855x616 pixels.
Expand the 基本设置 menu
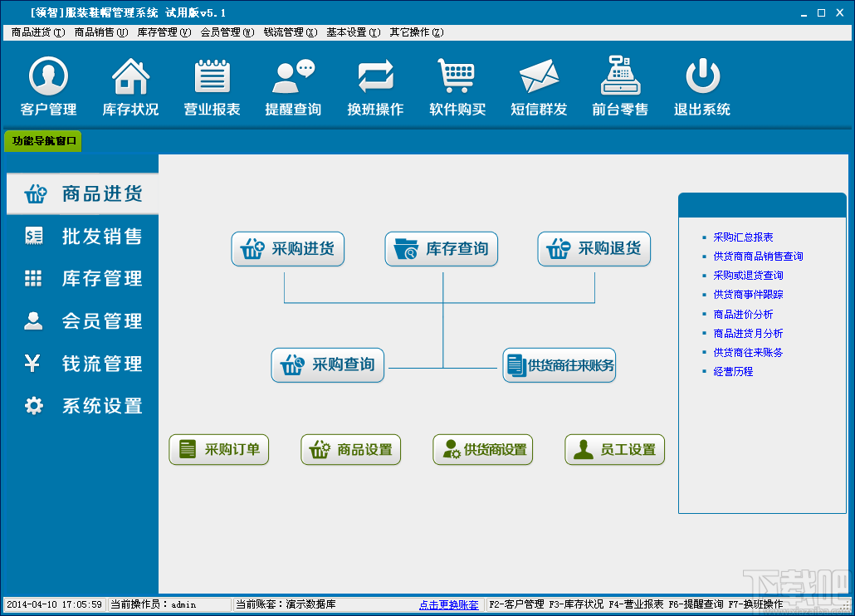(352, 32)
